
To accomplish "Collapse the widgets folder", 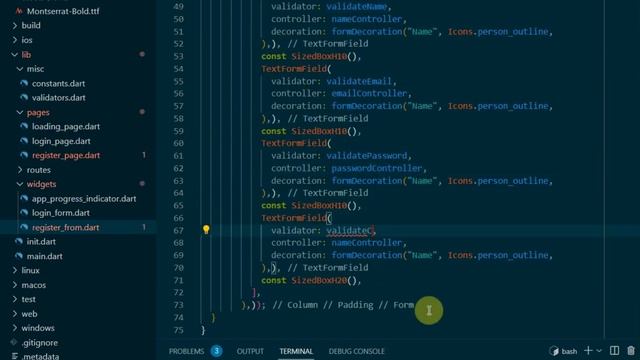I will [41, 184].
